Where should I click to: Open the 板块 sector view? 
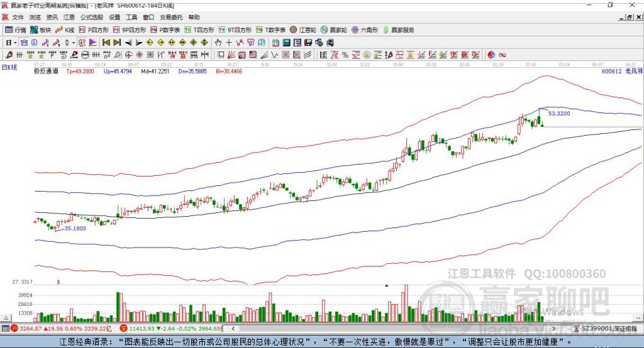[x=41, y=30]
